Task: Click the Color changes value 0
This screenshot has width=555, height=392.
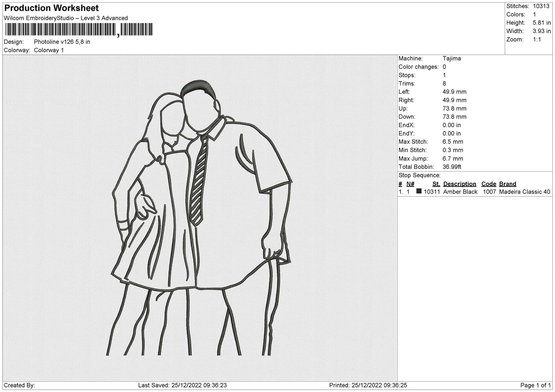Action: 444,67
